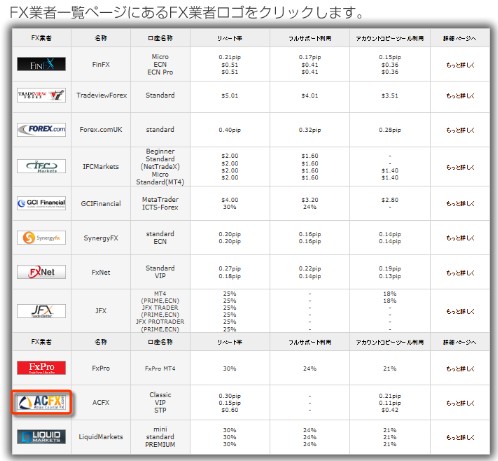Image resolution: width=498 pixels, height=461 pixels.
Task: Open the FOREX.com logo
Action: 41,130
